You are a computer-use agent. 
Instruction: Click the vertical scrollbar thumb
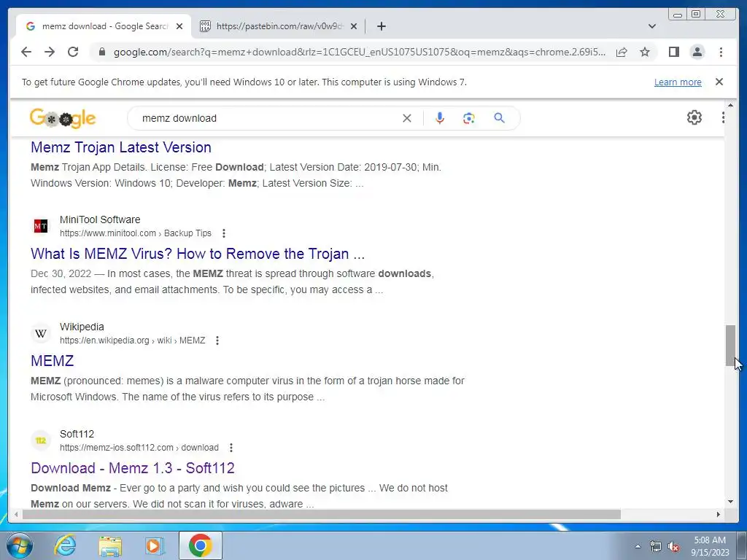pos(730,346)
